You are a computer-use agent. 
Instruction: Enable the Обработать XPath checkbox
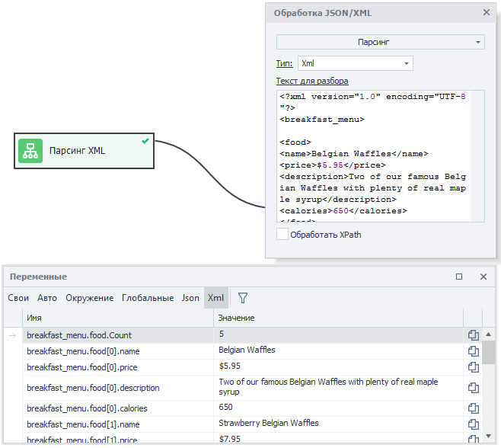[x=282, y=235]
